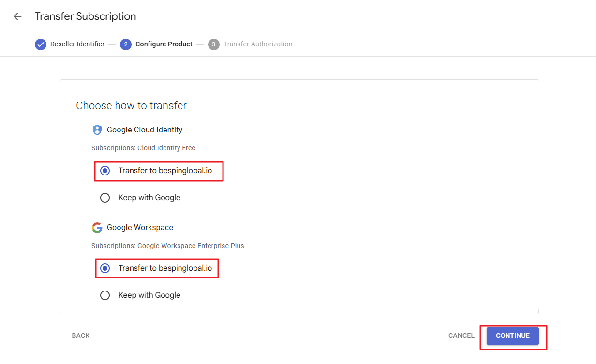Click the Google Workspace label
596x364 pixels.
coord(140,227)
